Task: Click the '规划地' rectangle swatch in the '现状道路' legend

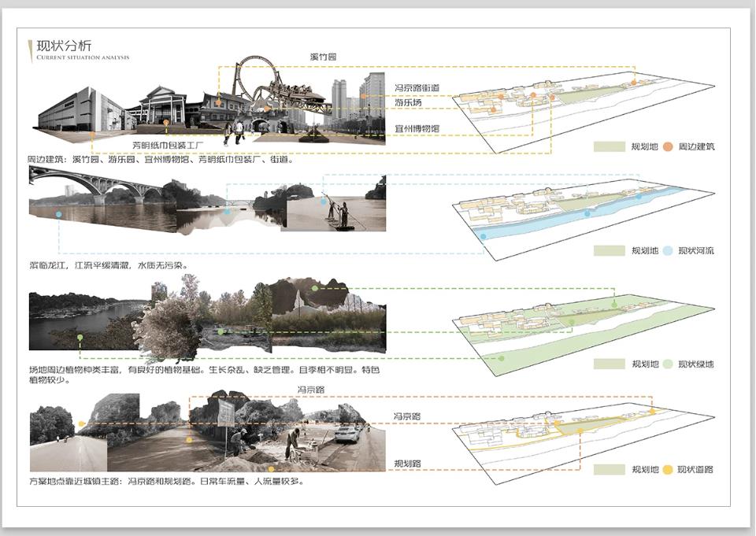Action: (610, 469)
